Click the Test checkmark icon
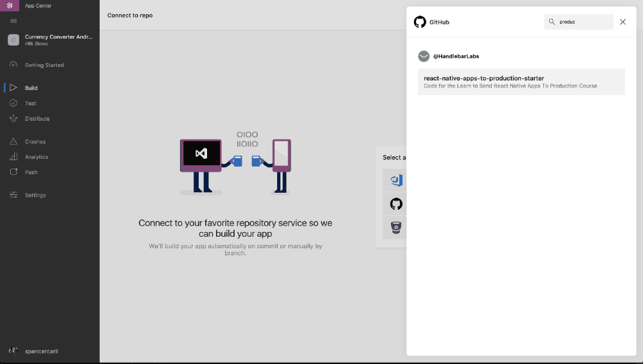643x364 pixels. (x=14, y=103)
